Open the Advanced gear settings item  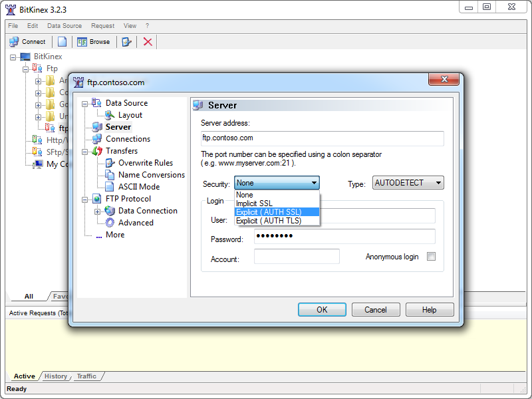[x=135, y=223]
